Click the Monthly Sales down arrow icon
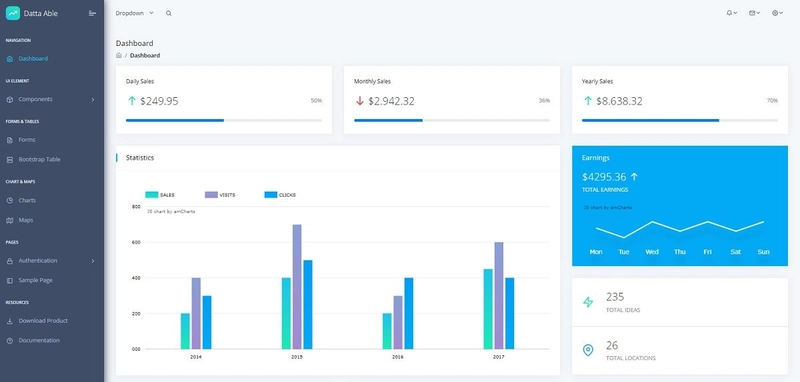 (x=360, y=101)
